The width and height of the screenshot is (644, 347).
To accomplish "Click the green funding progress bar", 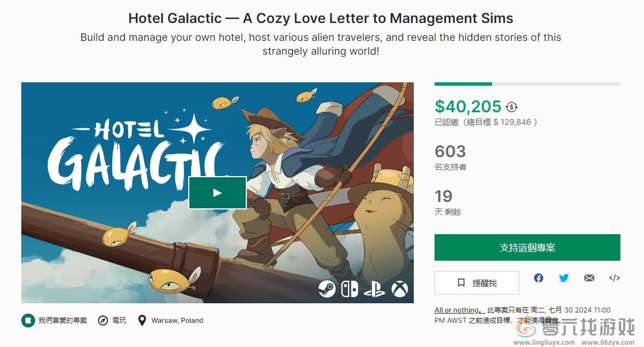I will [463, 84].
